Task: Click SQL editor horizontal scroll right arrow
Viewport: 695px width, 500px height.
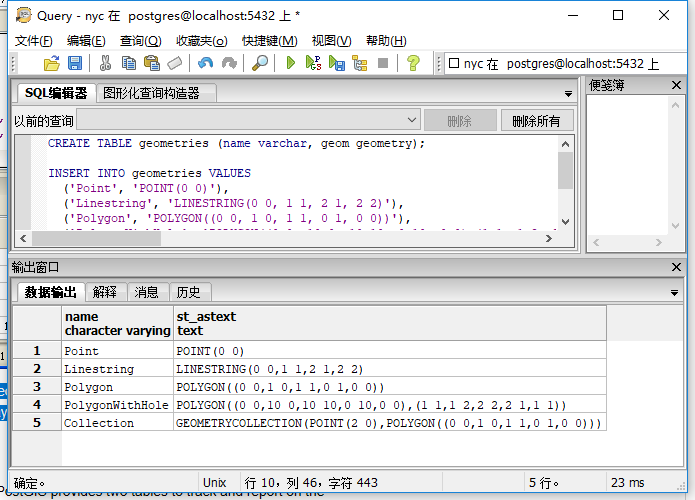Action: click(x=549, y=238)
